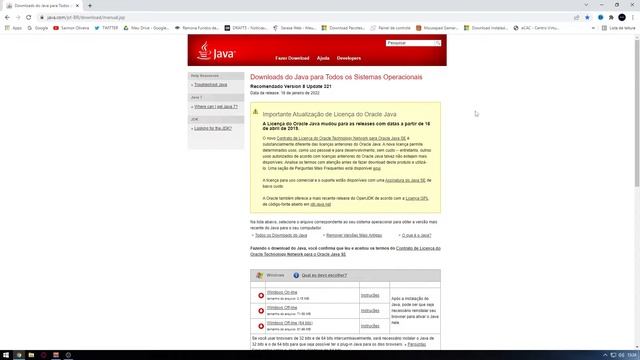Viewport: 640px width, 360px height.
Task: Open the TWITTER bookmark
Action: 106,28
